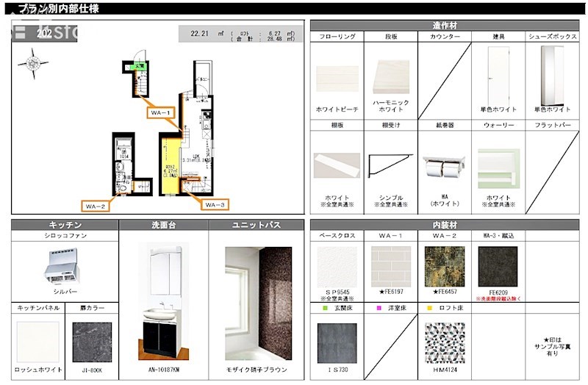Viewport: 588px width, 385px height.
Task: Select the silver sirocco fan range hood image
Action: (64, 267)
